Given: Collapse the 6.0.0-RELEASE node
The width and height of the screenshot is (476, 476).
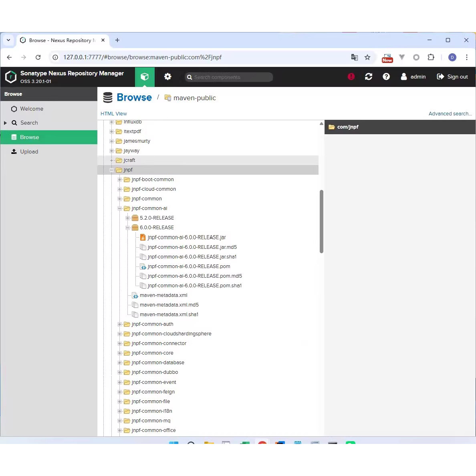Looking at the screenshot, I should click(x=127, y=227).
